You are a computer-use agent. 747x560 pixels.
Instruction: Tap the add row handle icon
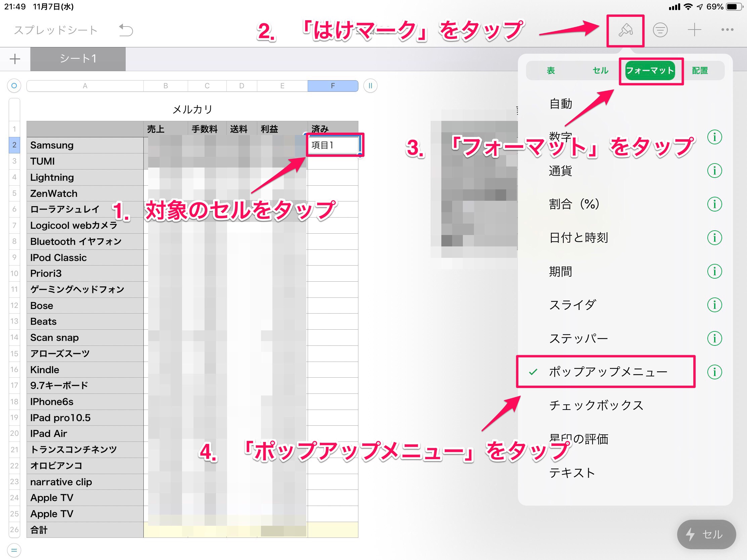[14, 550]
